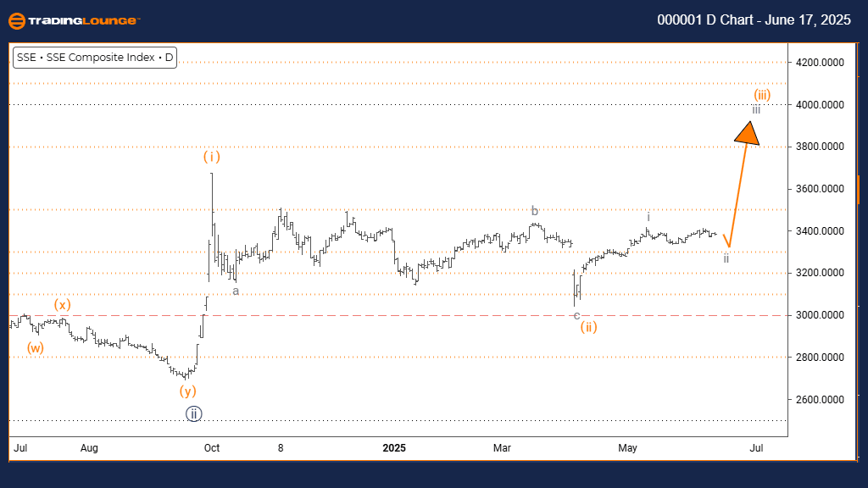Screen dimensions: 868x488
Task: Click the gray wave b label
Action: click(x=534, y=211)
